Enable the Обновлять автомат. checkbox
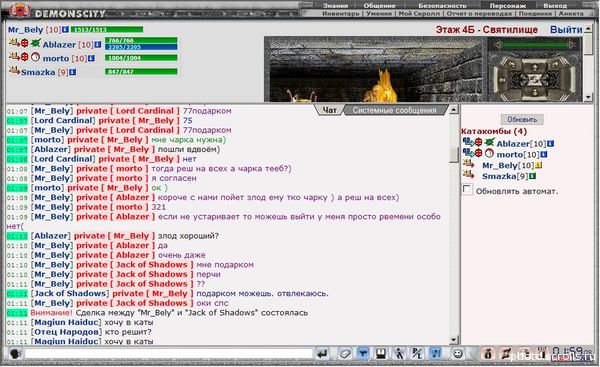The width and height of the screenshot is (600, 367). coord(467,189)
